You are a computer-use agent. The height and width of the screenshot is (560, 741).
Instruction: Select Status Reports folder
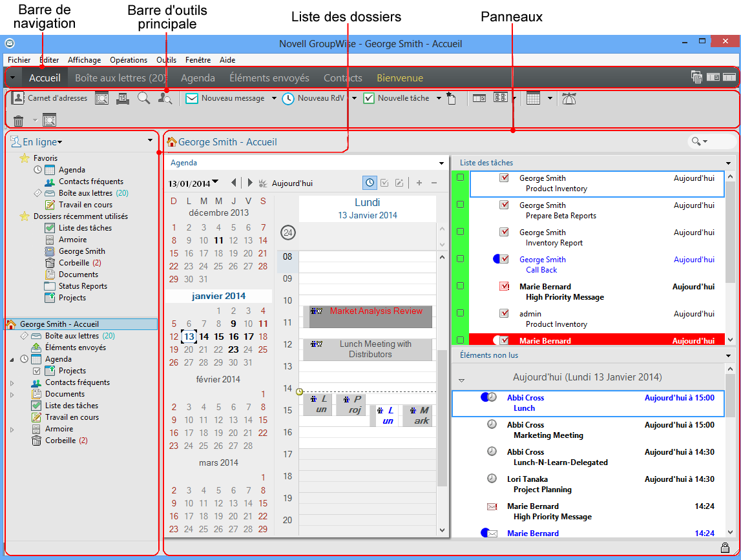point(83,286)
